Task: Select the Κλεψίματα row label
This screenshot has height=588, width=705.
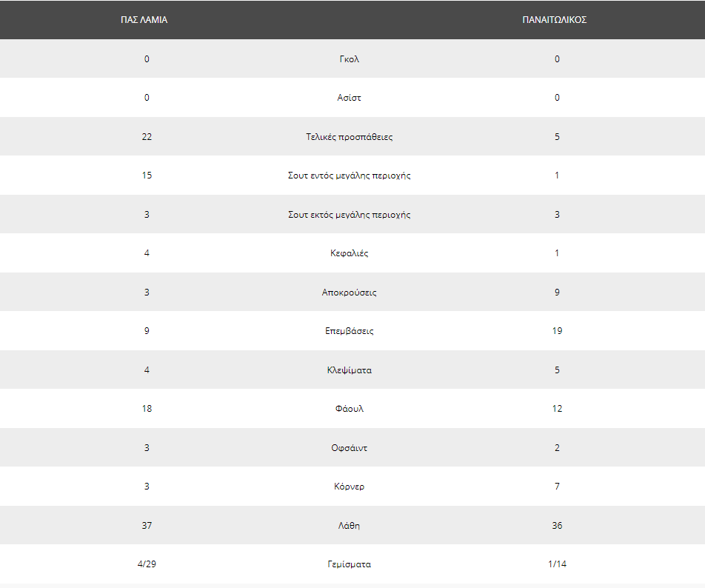Action: (350, 370)
